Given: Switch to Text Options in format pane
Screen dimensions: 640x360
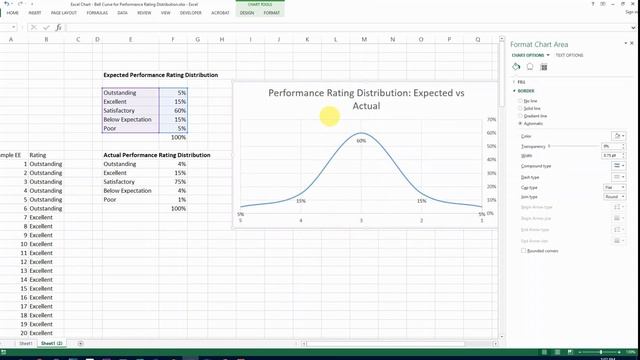Looking at the screenshot, I should coord(569,55).
